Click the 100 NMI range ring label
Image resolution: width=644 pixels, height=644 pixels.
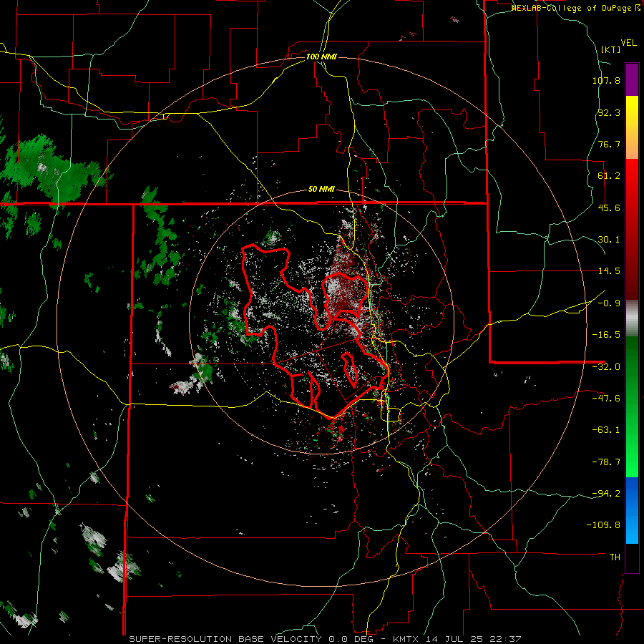pos(321,57)
